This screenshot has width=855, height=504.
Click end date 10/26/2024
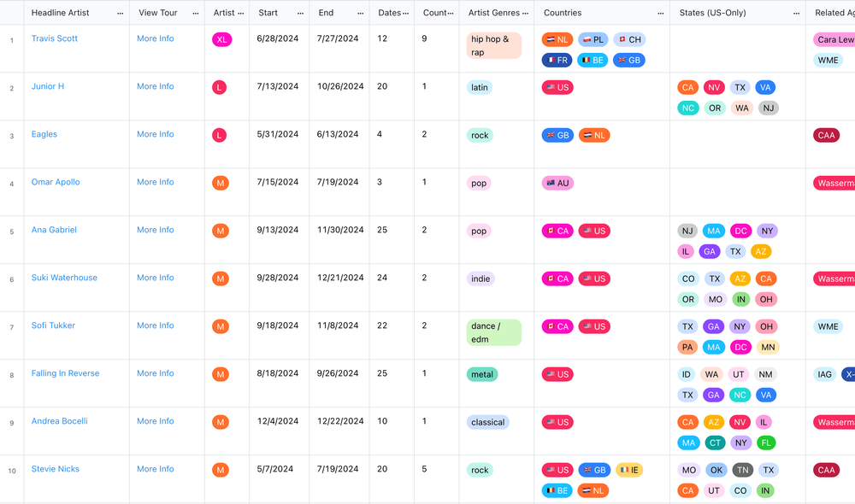(x=340, y=86)
